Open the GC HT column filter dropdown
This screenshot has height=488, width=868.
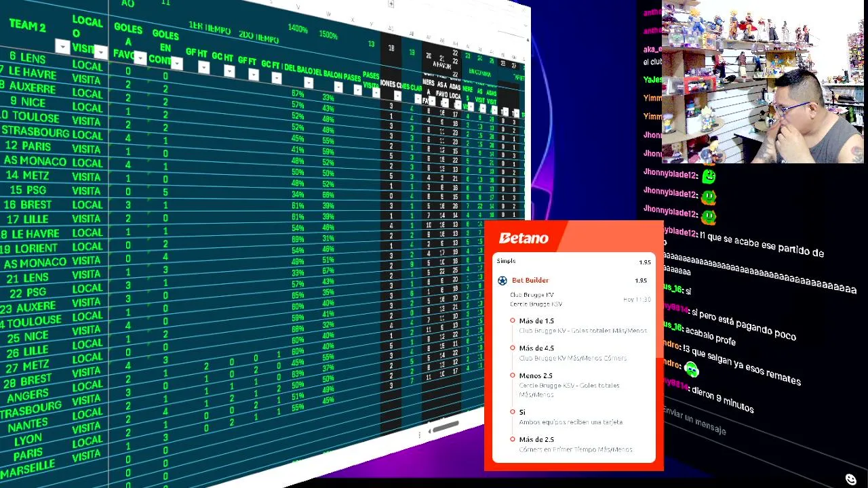(229, 70)
